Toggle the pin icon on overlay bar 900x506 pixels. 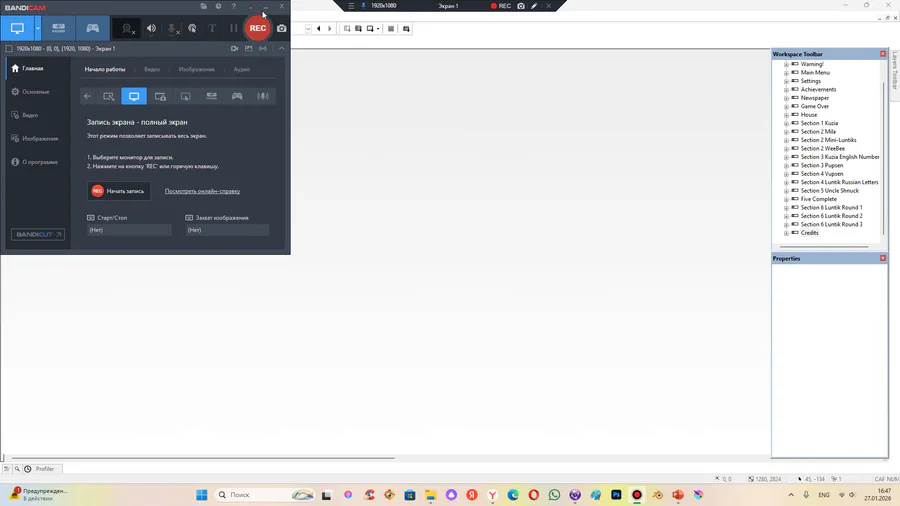[363, 6]
